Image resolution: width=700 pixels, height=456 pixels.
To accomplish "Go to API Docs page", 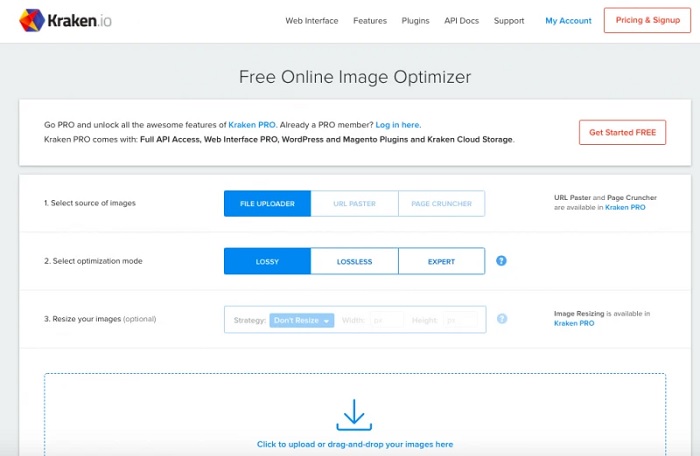I will click(x=461, y=21).
